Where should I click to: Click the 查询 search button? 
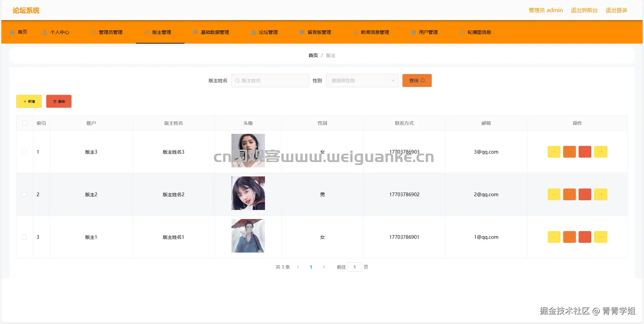click(x=417, y=80)
